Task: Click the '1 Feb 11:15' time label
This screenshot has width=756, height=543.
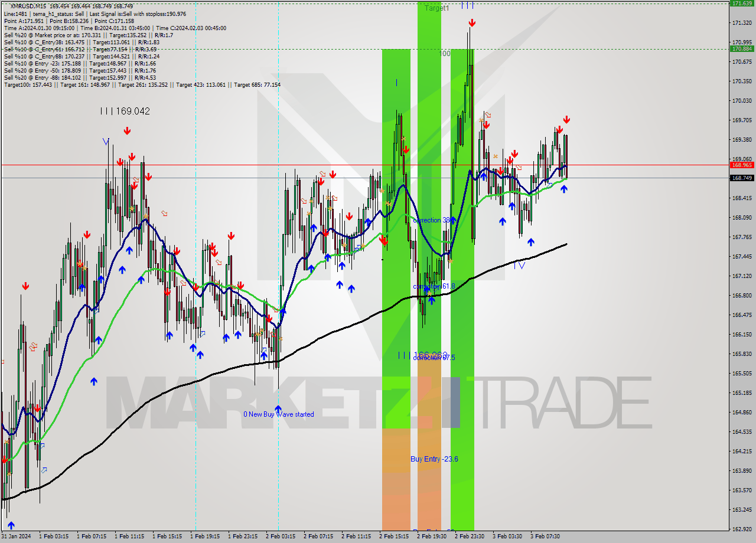Action: pos(129,537)
